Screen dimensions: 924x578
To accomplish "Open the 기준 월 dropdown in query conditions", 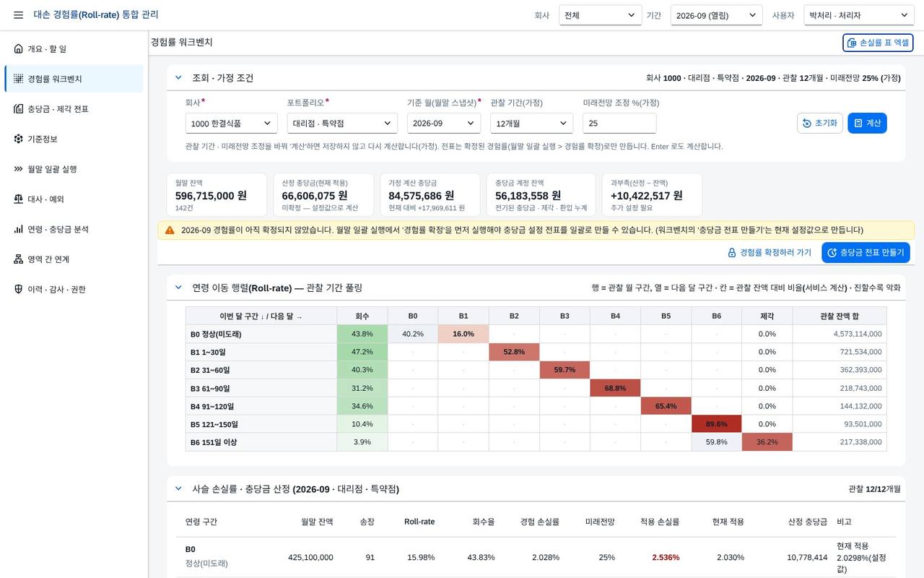I will click(x=444, y=124).
